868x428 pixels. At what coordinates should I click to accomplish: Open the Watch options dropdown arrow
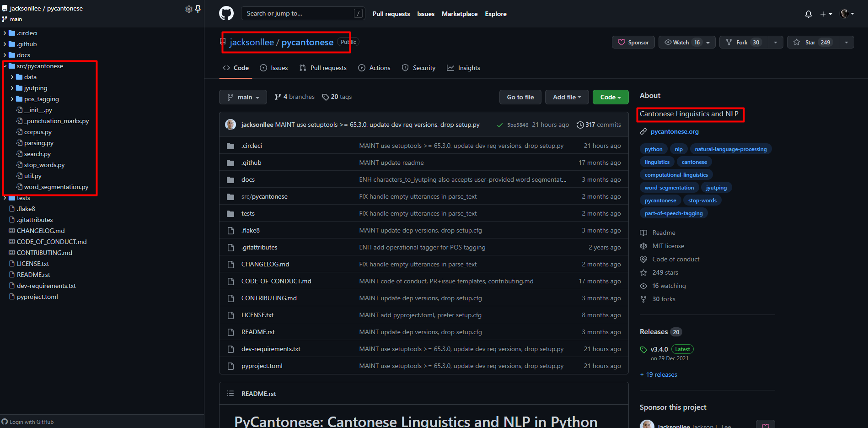point(708,42)
